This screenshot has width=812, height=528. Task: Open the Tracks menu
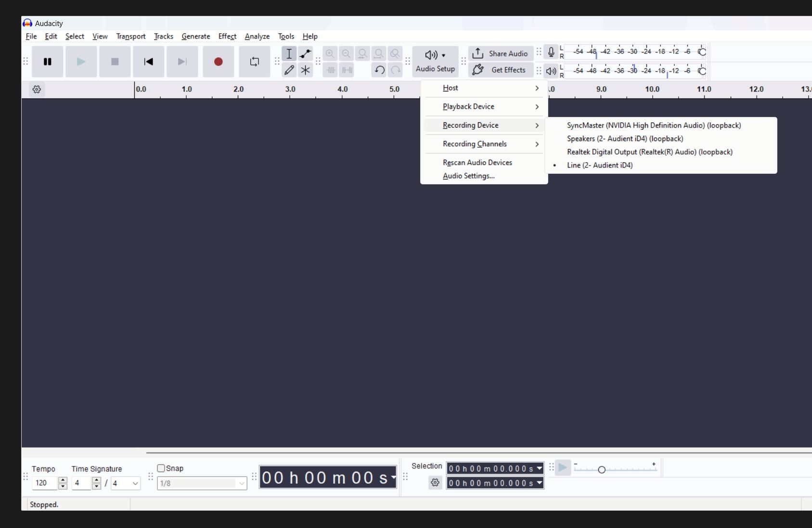tap(164, 36)
